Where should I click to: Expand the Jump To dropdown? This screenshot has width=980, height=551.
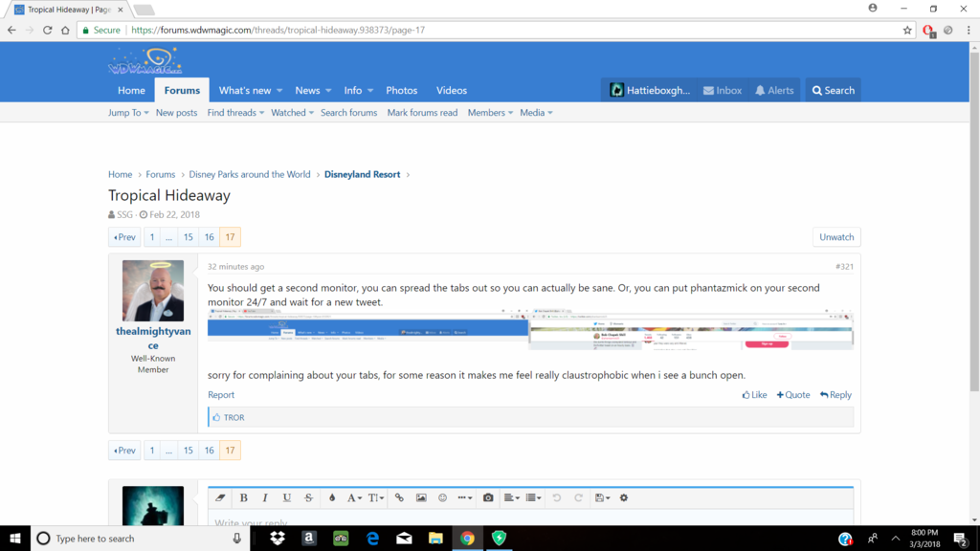pyautogui.click(x=128, y=113)
